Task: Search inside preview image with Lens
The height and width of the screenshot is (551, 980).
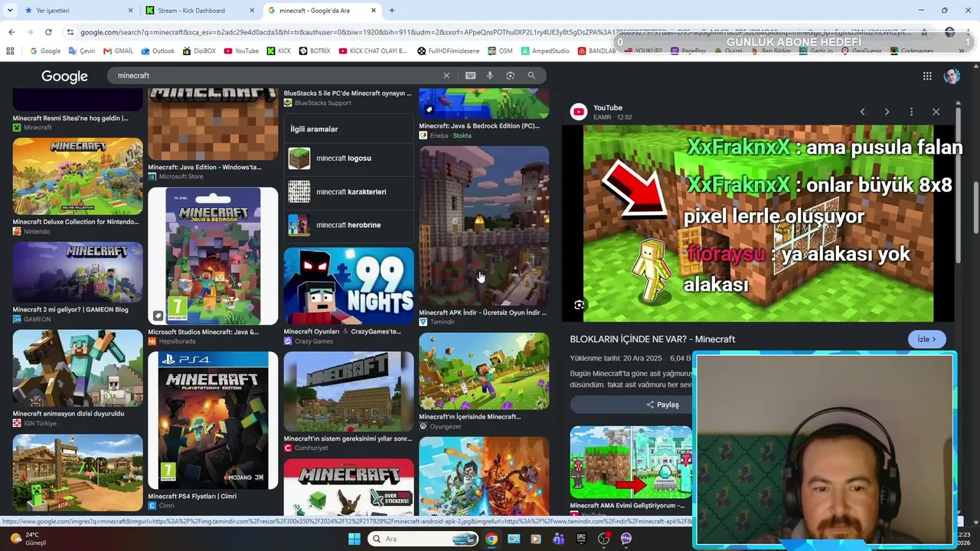Action: point(579,305)
